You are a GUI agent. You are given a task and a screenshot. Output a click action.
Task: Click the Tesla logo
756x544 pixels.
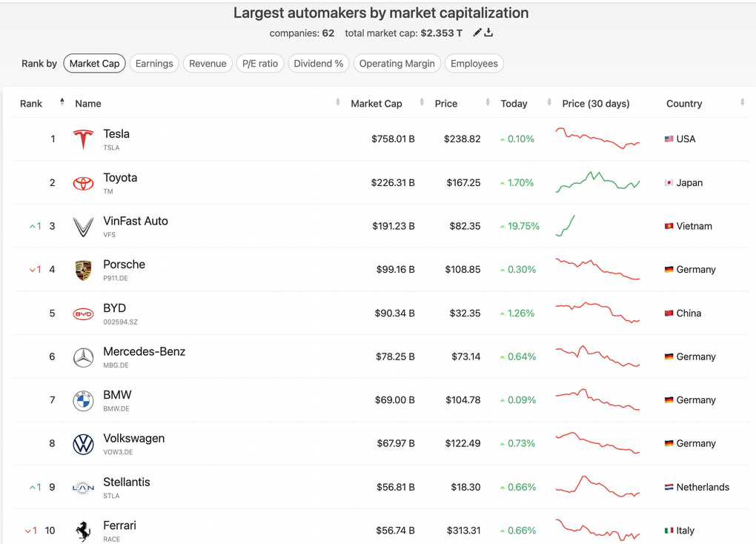coord(83,139)
